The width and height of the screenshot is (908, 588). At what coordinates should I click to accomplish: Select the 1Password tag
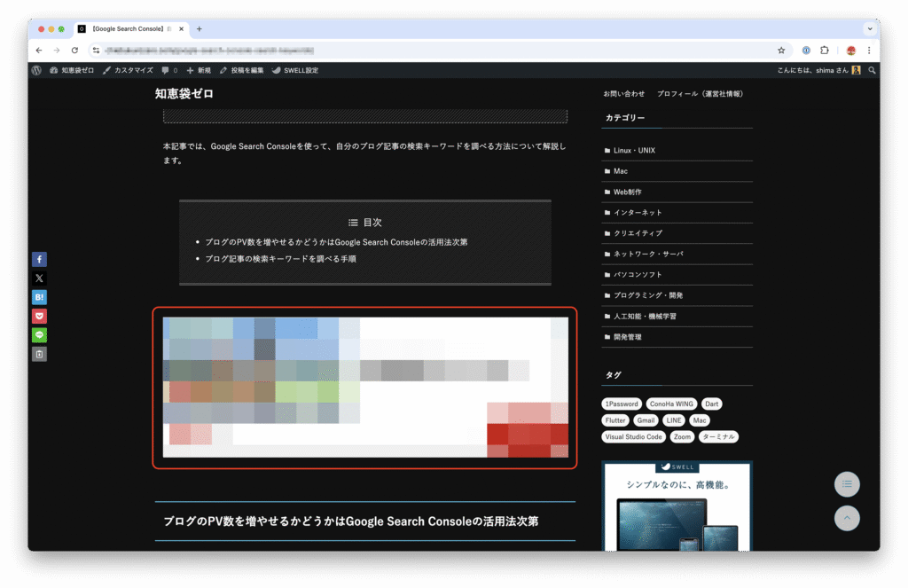(622, 404)
